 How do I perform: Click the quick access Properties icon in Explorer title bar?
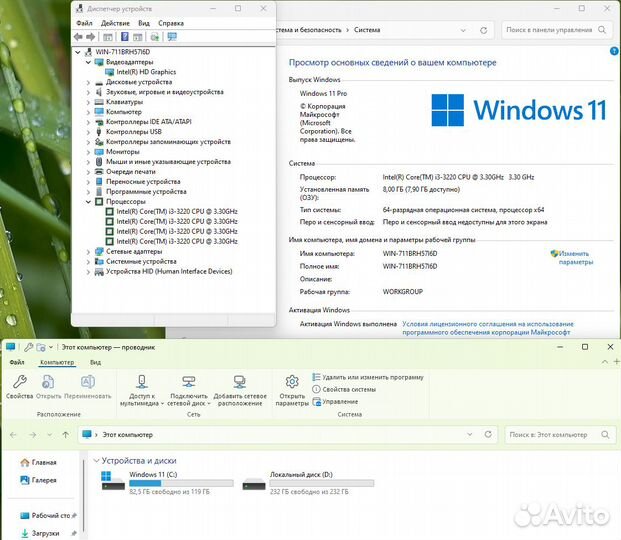point(28,347)
